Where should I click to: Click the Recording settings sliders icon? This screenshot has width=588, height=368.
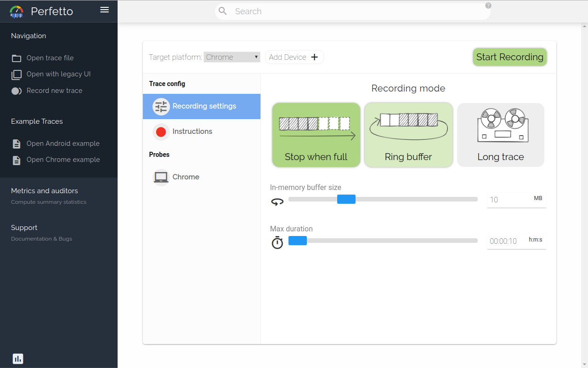click(160, 106)
